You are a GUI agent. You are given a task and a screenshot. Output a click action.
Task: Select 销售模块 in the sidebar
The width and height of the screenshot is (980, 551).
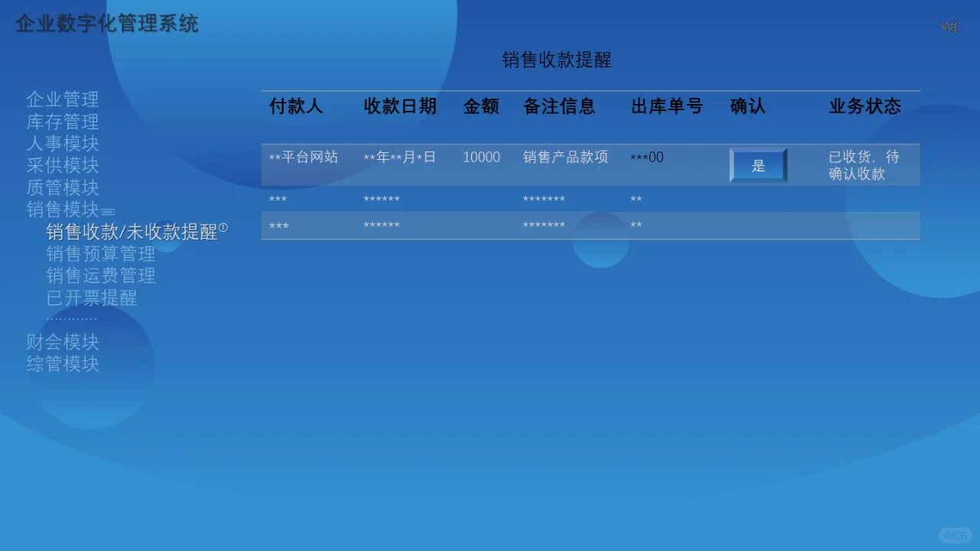63,210
